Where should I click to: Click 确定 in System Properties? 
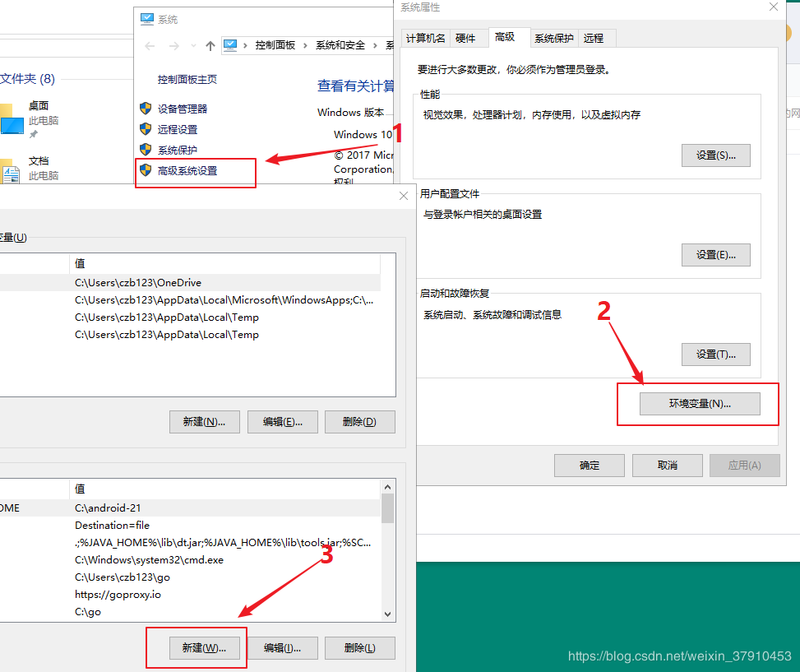tap(590, 466)
